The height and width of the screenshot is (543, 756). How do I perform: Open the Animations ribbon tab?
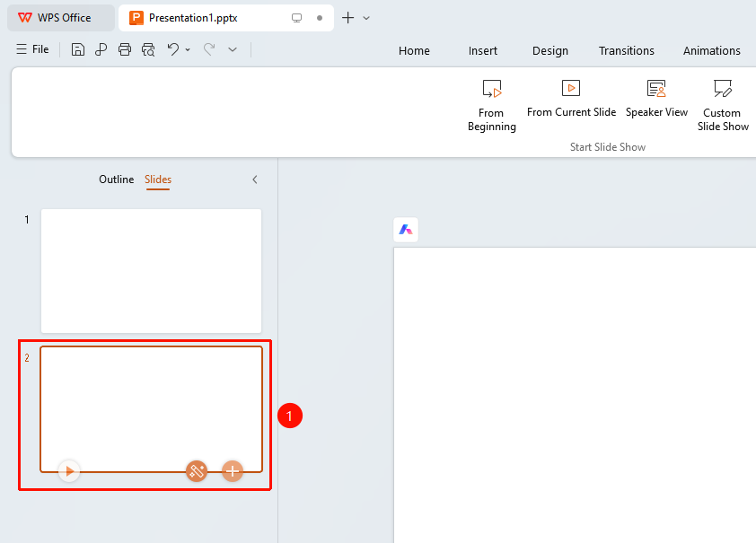[712, 50]
